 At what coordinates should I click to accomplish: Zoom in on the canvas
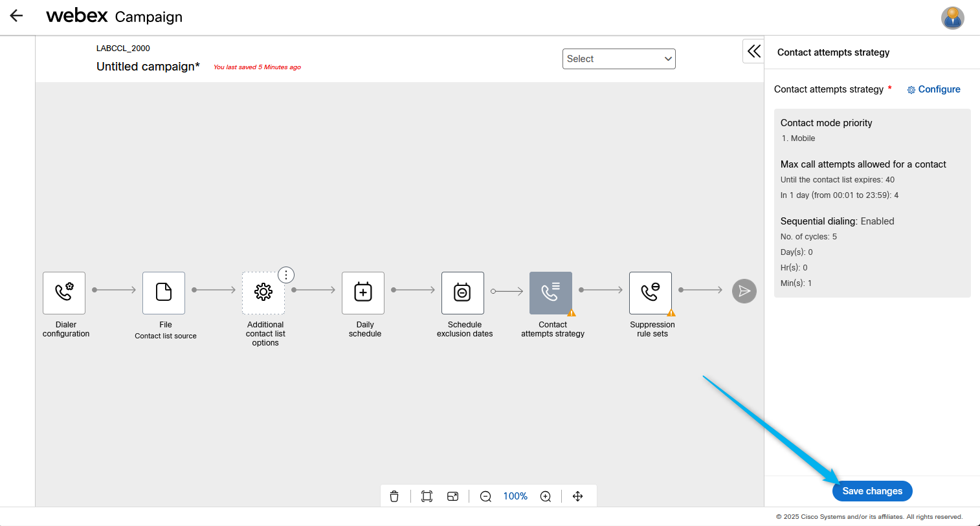point(546,496)
